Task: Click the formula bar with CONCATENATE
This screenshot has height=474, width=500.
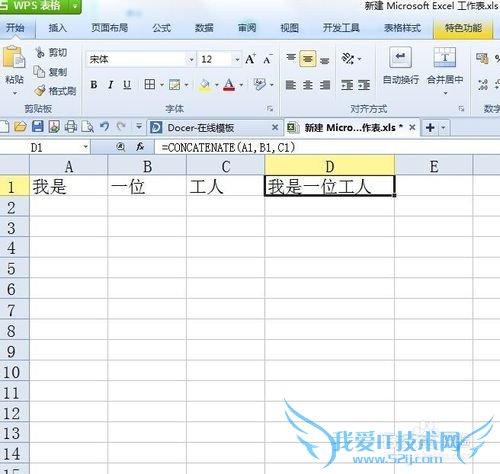Action: click(328, 147)
